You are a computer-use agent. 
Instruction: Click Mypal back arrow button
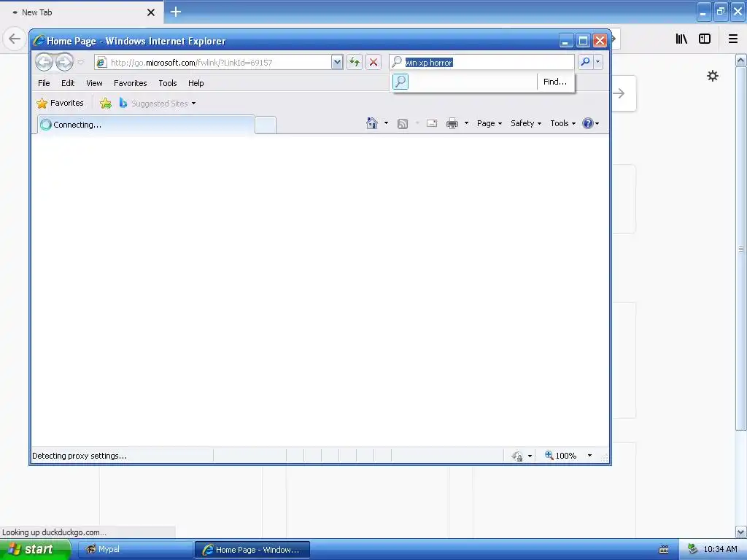15,39
